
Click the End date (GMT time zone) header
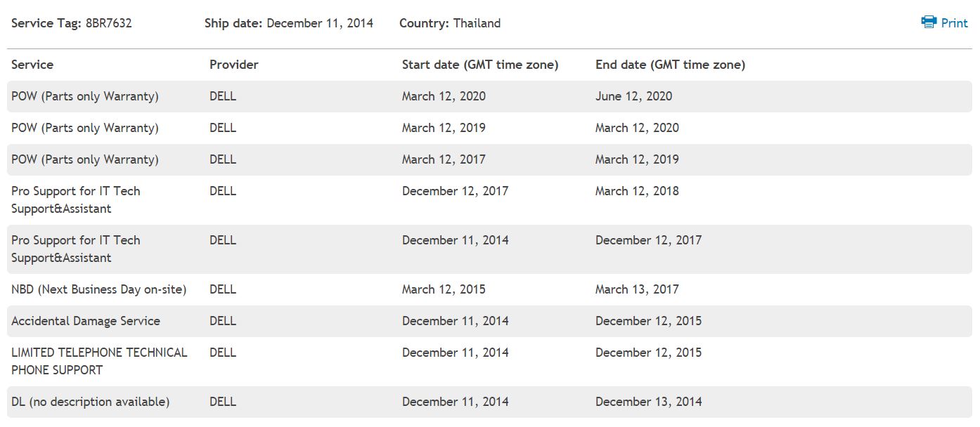670,65
